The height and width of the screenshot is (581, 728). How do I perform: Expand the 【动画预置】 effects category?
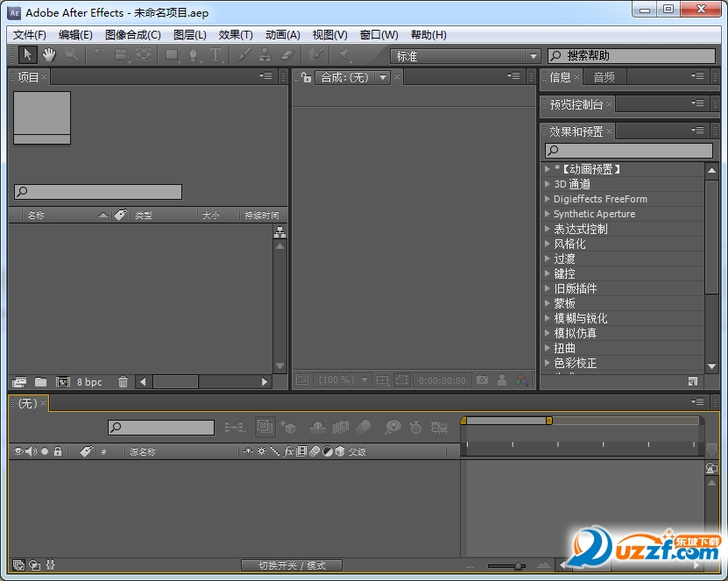(x=548, y=169)
